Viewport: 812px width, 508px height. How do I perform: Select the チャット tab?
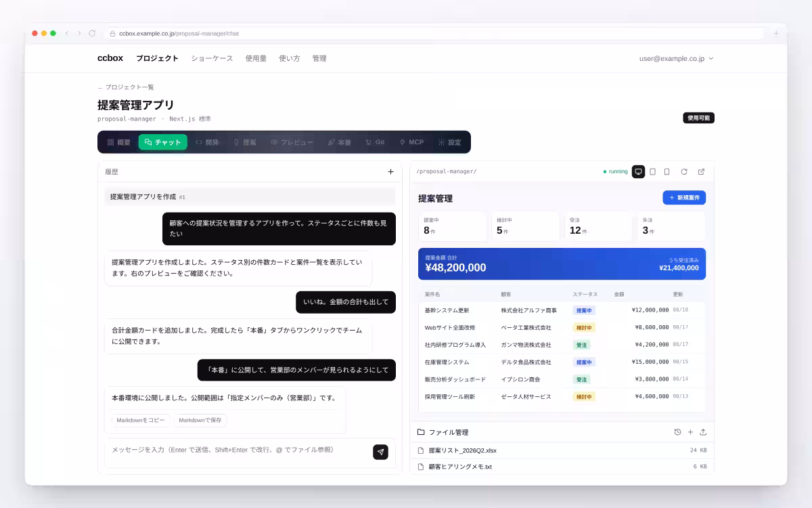click(x=163, y=142)
